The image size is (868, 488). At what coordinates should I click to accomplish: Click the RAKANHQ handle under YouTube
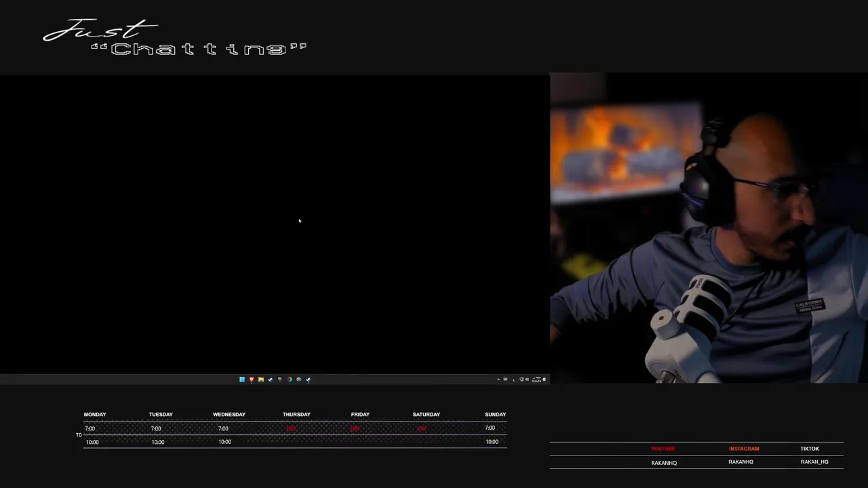[x=664, y=463]
